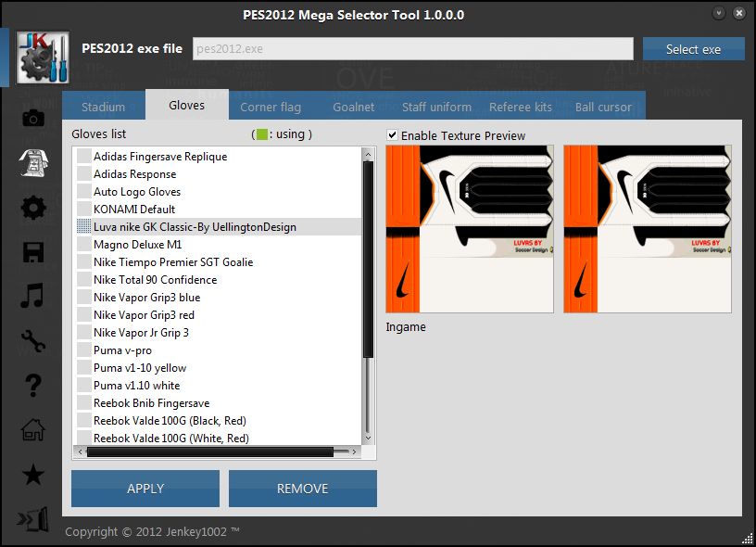Screen dimensions: 756x547
Task: Click the exit door icon
Action: coord(32,519)
